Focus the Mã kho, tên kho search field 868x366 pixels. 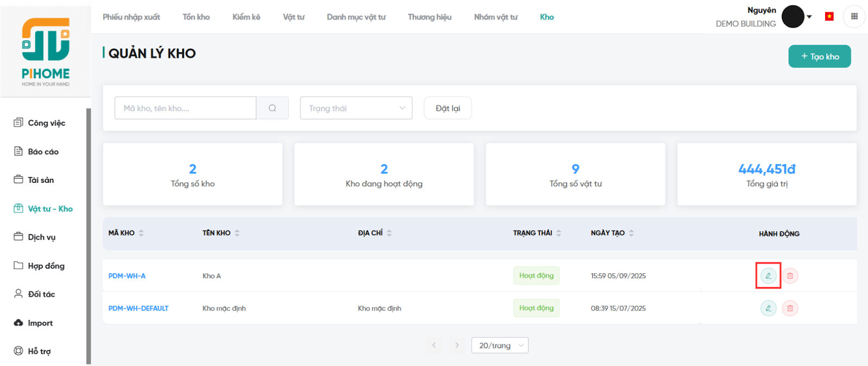coord(185,108)
